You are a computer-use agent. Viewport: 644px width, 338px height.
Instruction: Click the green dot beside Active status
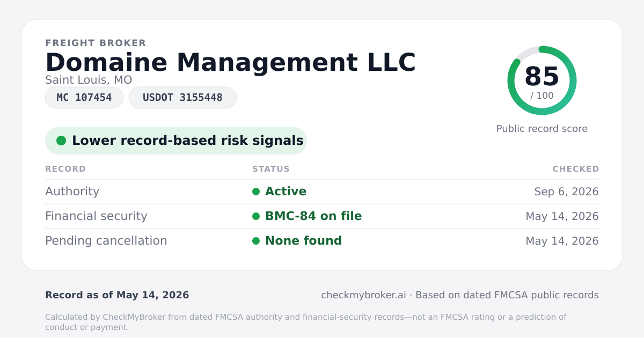[256, 192]
